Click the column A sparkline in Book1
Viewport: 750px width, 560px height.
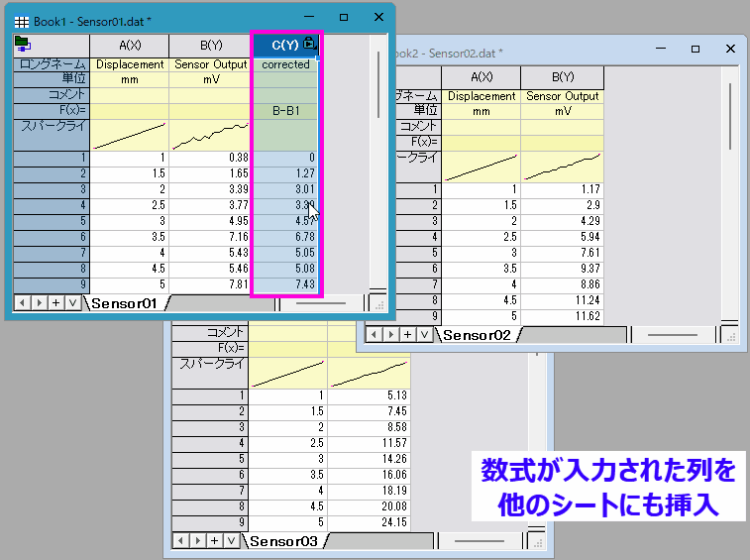coord(130,136)
